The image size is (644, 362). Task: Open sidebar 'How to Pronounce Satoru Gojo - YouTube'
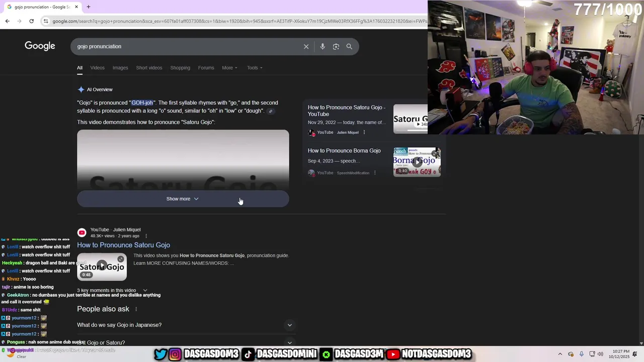[x=347, y=111]
